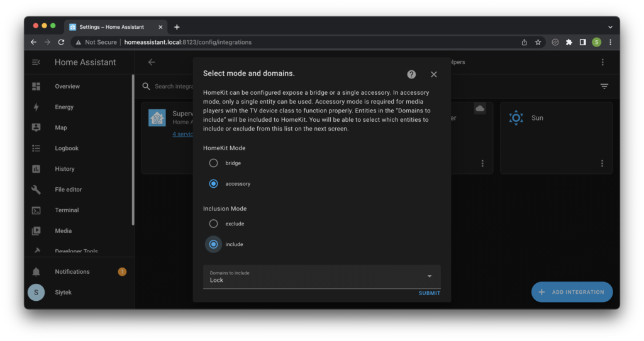Image resolution: width=644 pixels, height=341 pixels.
Task: Click Not Secure site info warning
Action: [x=96, y=42]
